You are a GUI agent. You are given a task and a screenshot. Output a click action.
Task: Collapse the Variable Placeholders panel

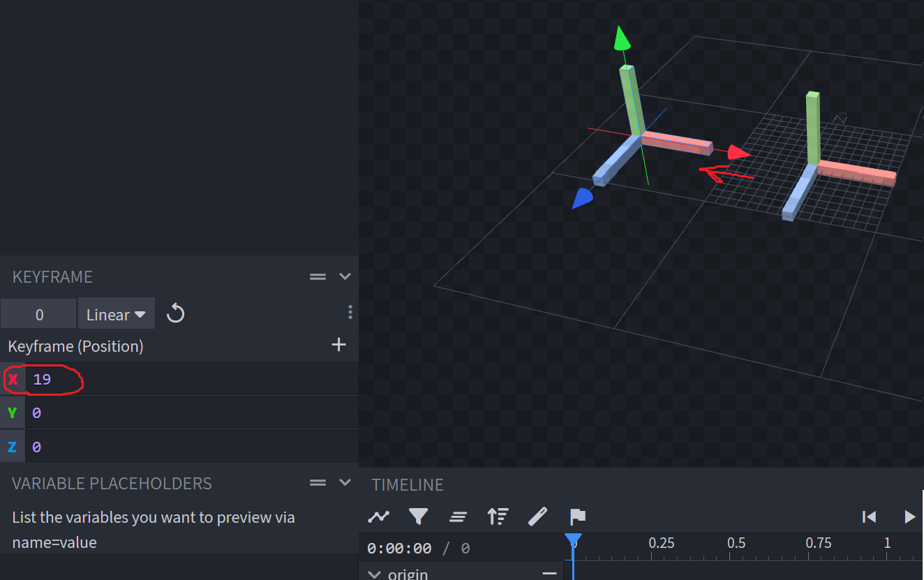tap(345, 482)
